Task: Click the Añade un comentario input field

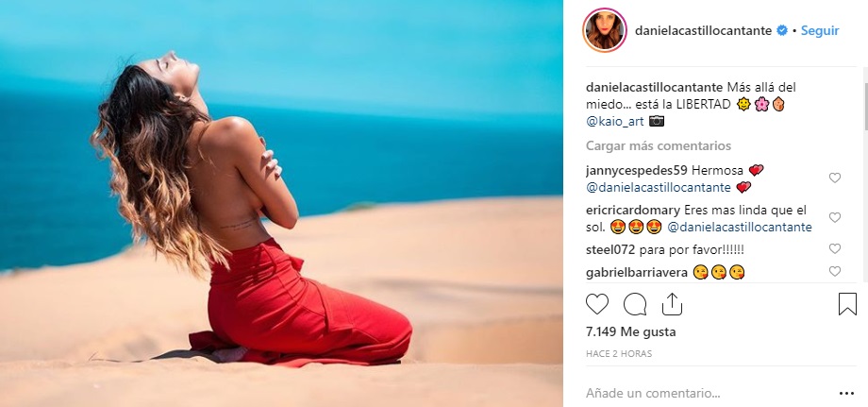Action: click(709, 394)
